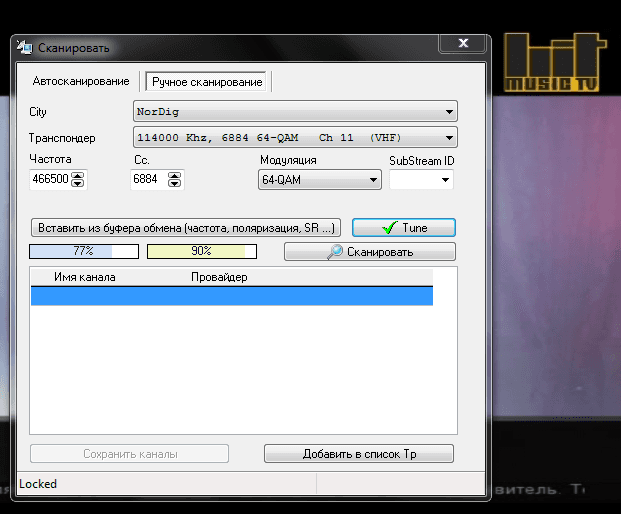621x514 pixels.
Task: Click the magnifier icon on Сканировать
Action: point(335,252)
